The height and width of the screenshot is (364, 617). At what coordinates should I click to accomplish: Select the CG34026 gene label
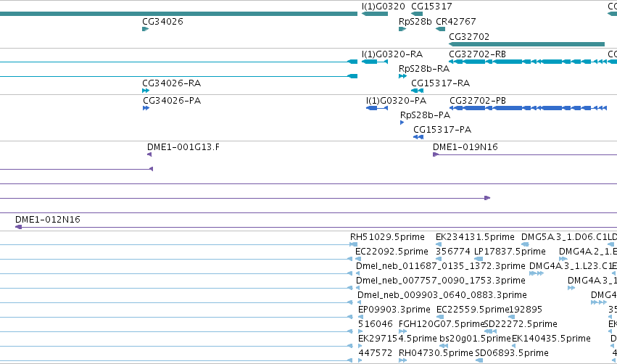[162, 22]
